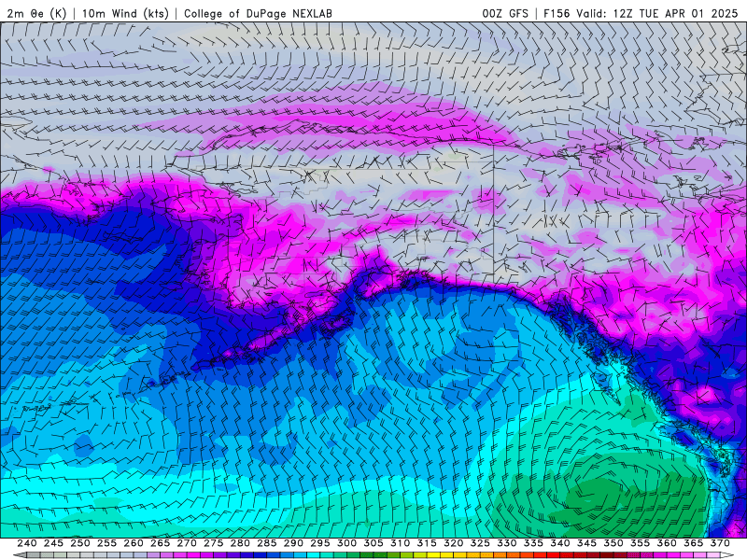Select the 315 value on the color scale
Screen dimensions: 747x560
tap(427, 543)
